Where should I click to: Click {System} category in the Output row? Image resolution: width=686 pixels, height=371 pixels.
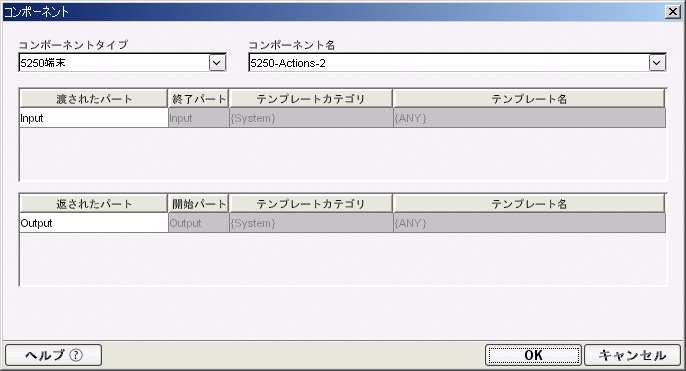pos(311,223)
